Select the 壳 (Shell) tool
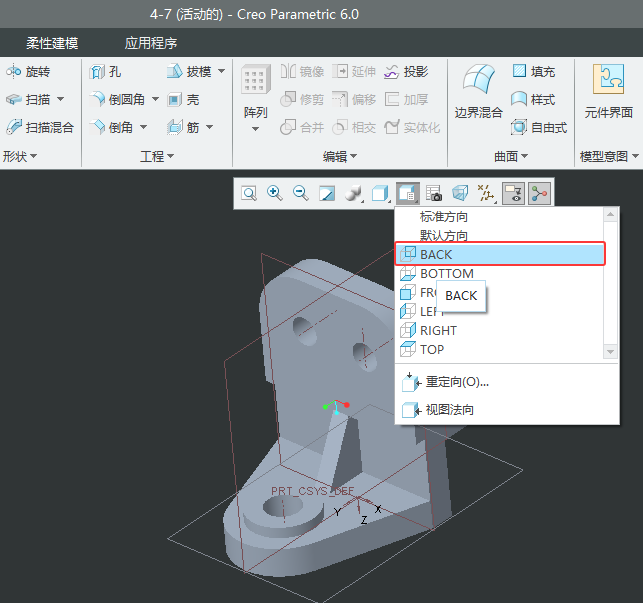This screenshot has width=643, height=603. click(x=183, y=99)
